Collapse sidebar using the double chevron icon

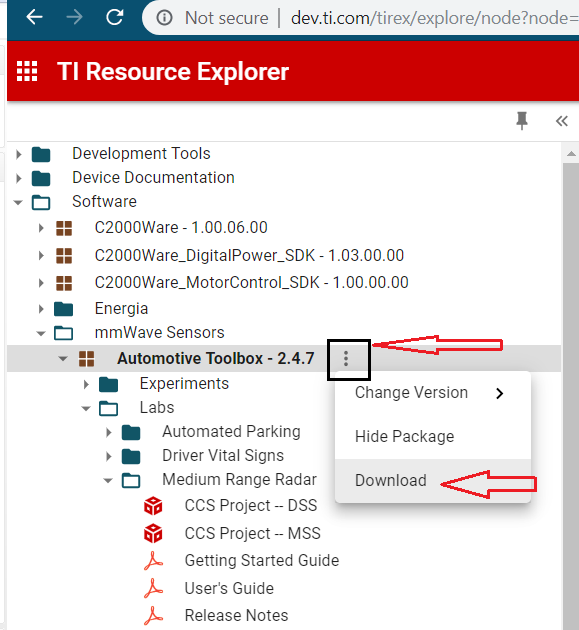coord(562,121)
